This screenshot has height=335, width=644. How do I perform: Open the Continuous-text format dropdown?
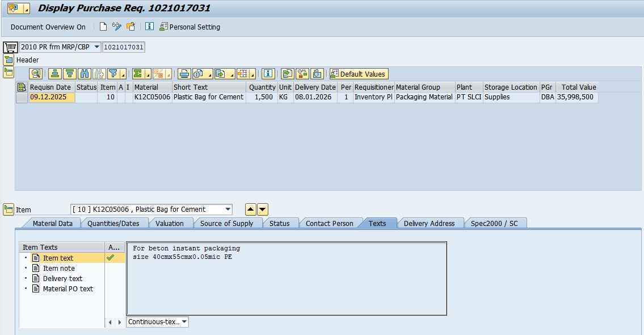[x=184, y=322]
